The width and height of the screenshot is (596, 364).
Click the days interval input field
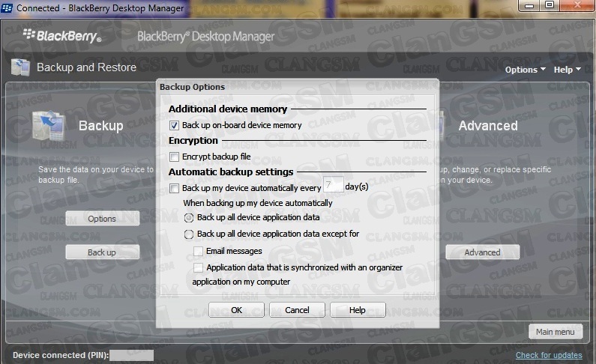tap(333, 185)
